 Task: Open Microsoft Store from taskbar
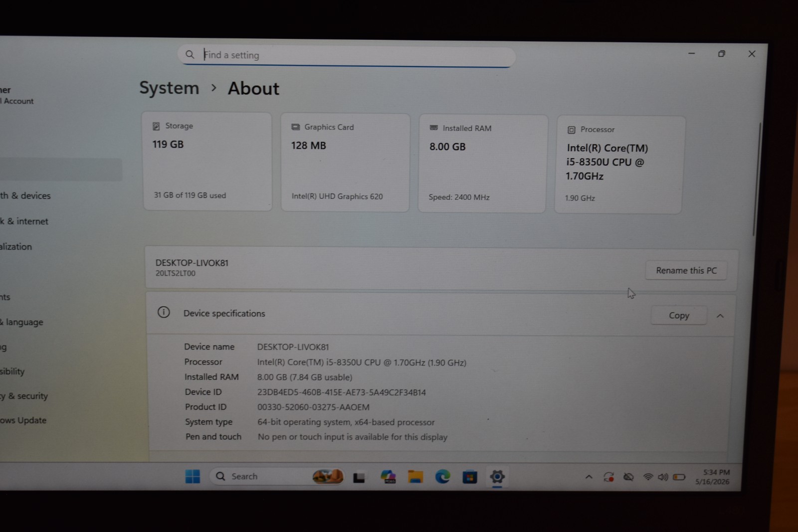(x=469, y=478)
